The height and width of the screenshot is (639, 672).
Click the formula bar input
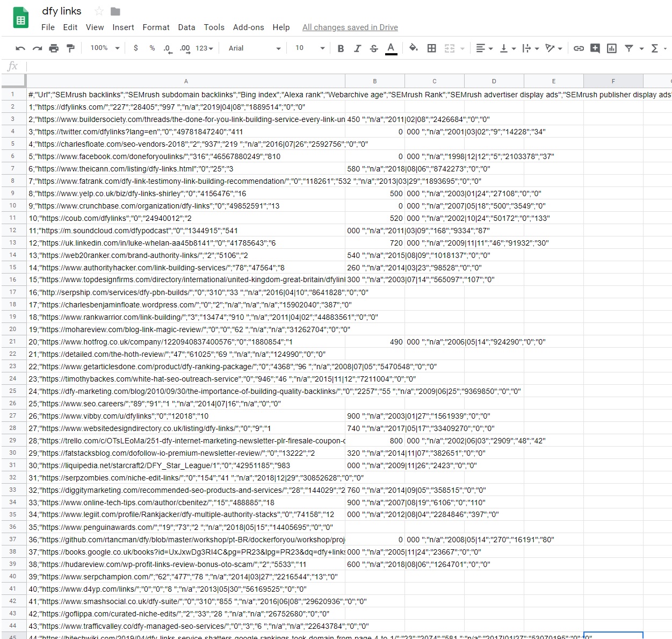pos(348,66)
